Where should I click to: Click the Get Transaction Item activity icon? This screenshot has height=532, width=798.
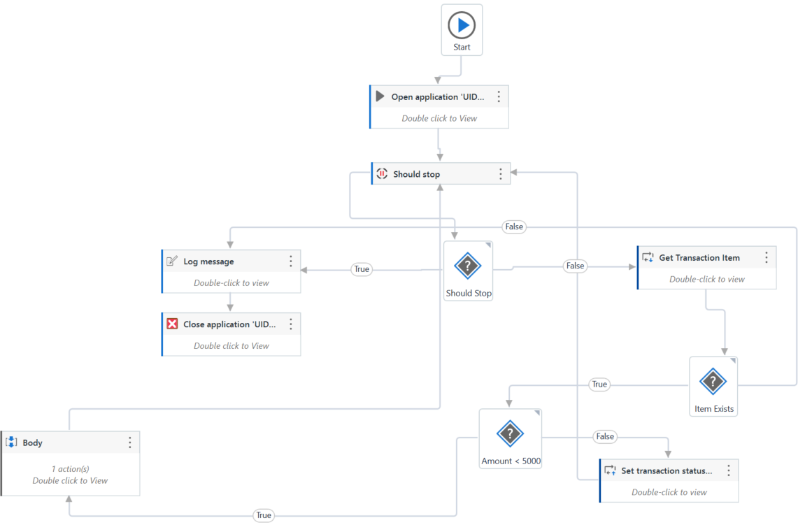(648, 257)
